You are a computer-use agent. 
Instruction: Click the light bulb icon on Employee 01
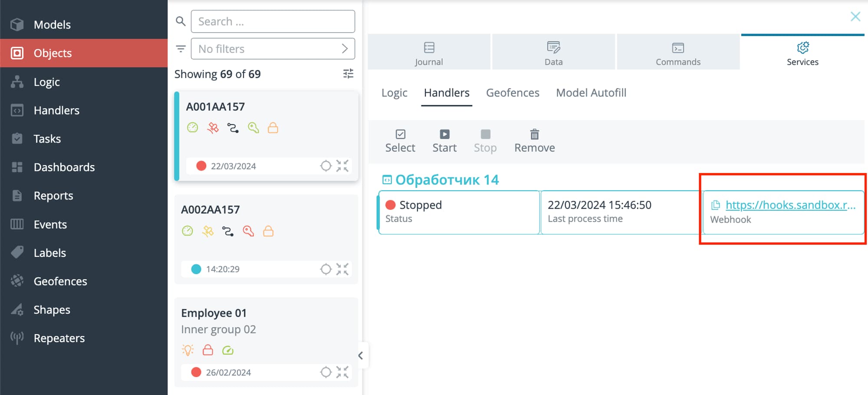click(x=187, y=350)
